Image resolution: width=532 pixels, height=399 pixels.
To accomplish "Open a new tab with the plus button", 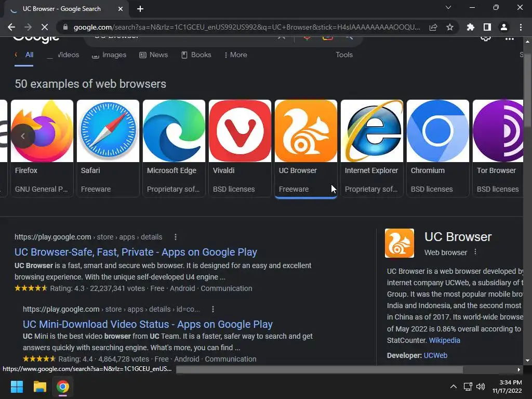I will point(140,9).
